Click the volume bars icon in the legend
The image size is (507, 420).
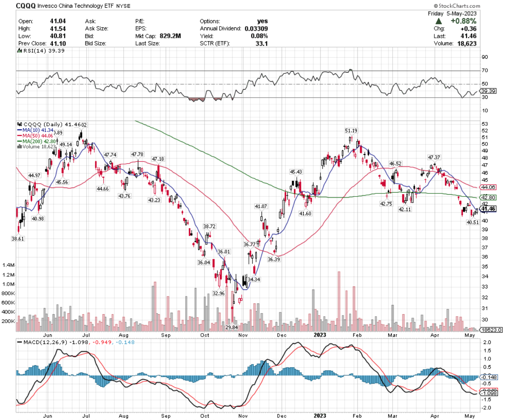pyautogui.click(x=19, y=147)
